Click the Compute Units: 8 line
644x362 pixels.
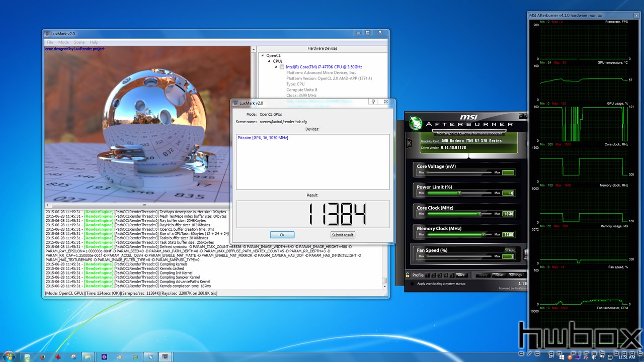[302, 90]
